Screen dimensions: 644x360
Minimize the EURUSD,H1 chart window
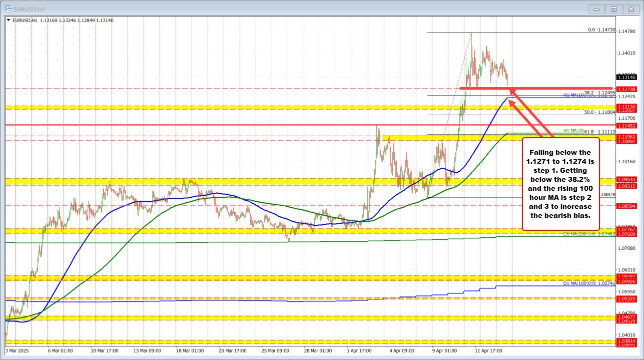[x=596, y=9]
